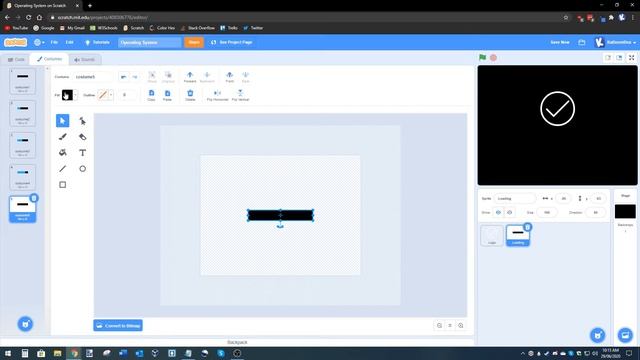Screen dimensions: 640x360
Task: Click the Ungroup icon
Action: tap(168, 77)
